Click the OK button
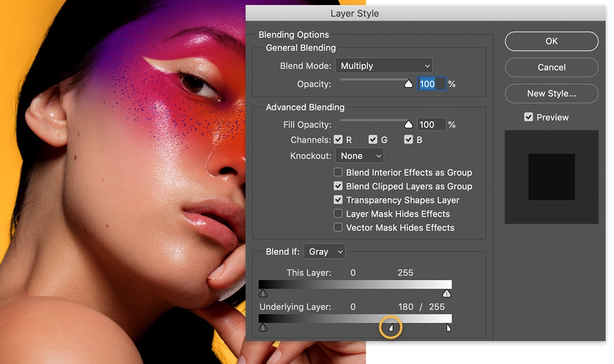Screen dimensions: 614x364 [x=551, y=41]
